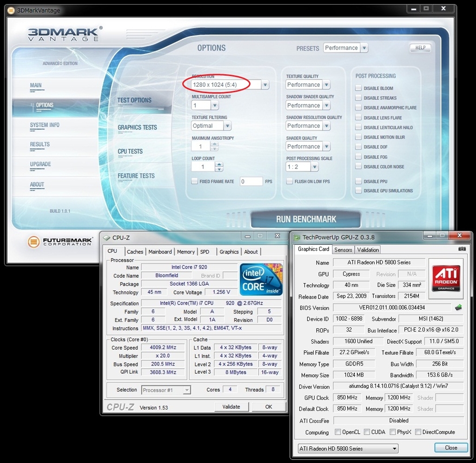Open the SPD tab in CPU-Z
Screen dimensions: 476x463
[205, 252]
